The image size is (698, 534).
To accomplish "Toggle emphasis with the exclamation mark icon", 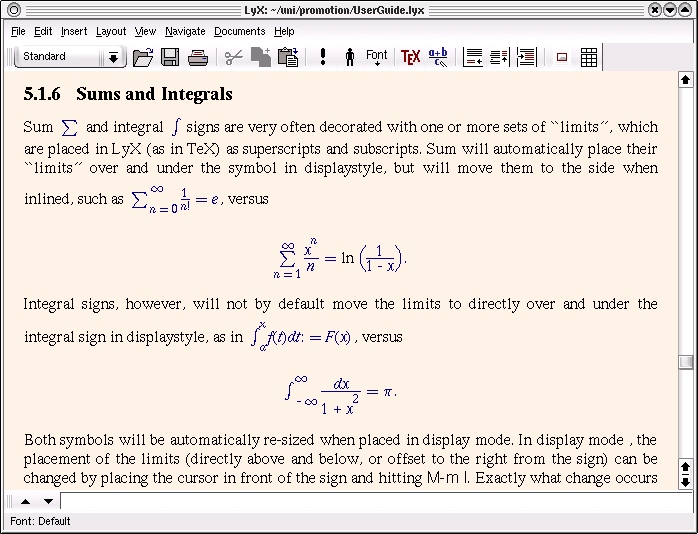I will pos(323,57).
